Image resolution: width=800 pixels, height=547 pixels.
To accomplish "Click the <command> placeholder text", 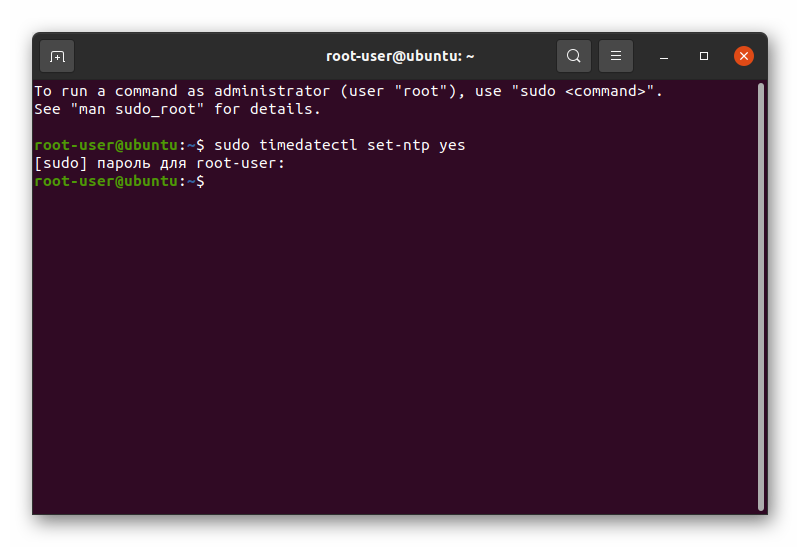I will coord(606,91).
